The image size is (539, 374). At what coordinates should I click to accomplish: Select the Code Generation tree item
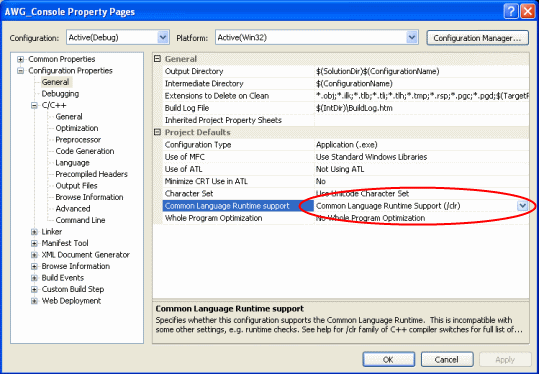tap(85, 151)
